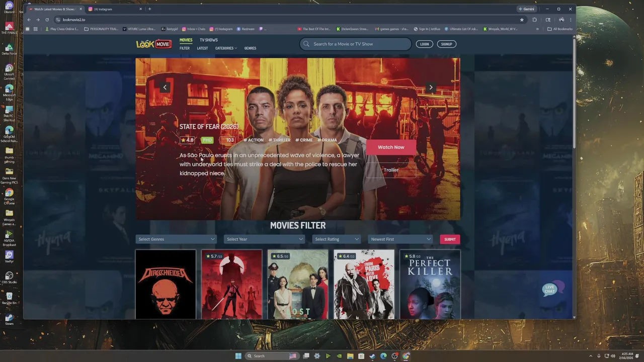
Task: Open a new browser tab
Action: [x=149, y=9]
